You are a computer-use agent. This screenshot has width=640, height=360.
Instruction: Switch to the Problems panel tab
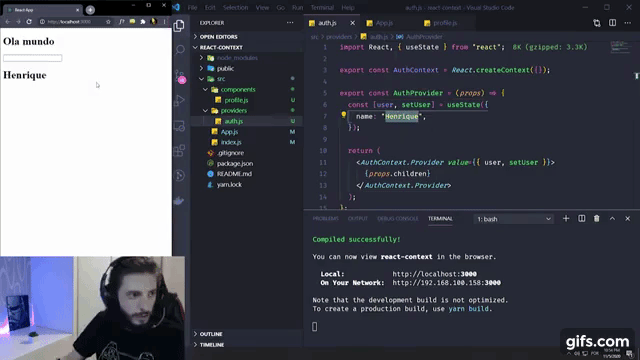[x=325, y=219]
